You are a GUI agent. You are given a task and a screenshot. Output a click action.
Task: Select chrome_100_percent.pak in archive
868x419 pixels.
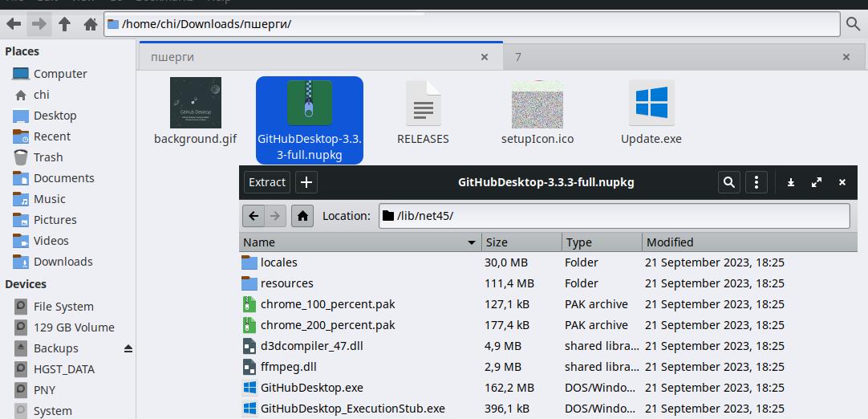pos(548,304)
